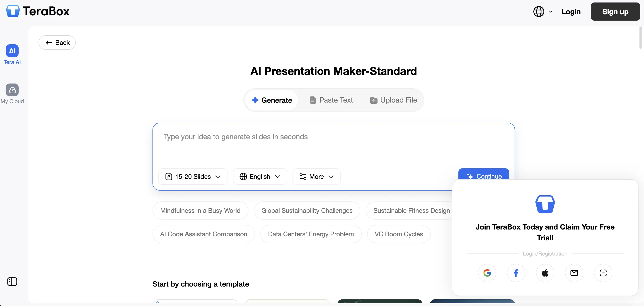Go back using the Back button
This screenshot has height=306, width=644.
[x=57, y=43]
